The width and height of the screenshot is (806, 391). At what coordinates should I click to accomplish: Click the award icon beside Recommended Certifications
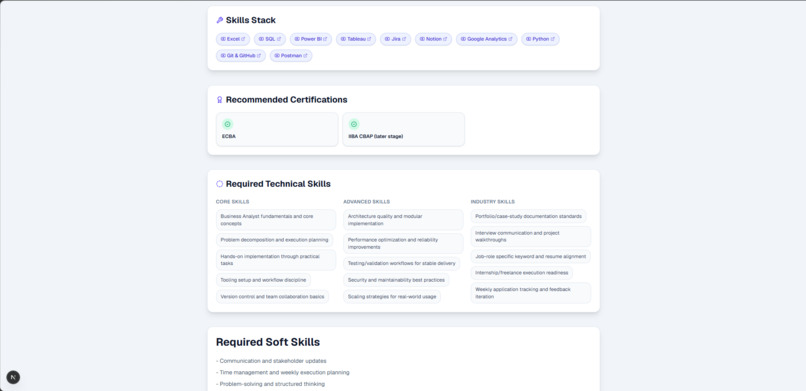[219, 100]
